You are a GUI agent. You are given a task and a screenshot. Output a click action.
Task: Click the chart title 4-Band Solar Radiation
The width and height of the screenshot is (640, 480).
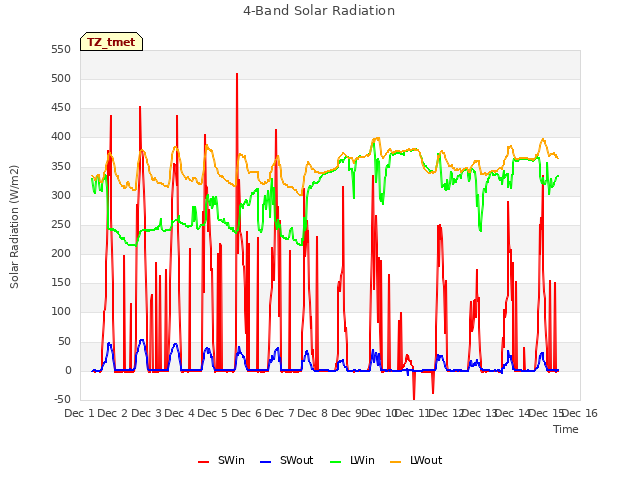pyautogui.click(x=319, y=11)
